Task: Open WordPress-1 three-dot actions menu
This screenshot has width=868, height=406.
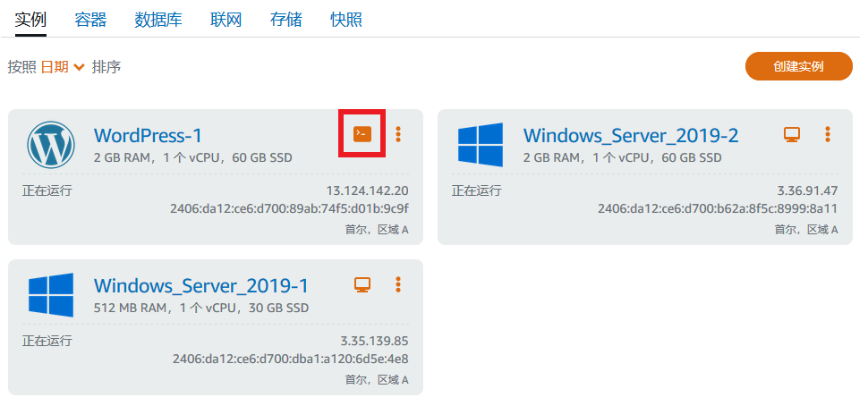Action: pyautogui.click(x=398, y=134)
